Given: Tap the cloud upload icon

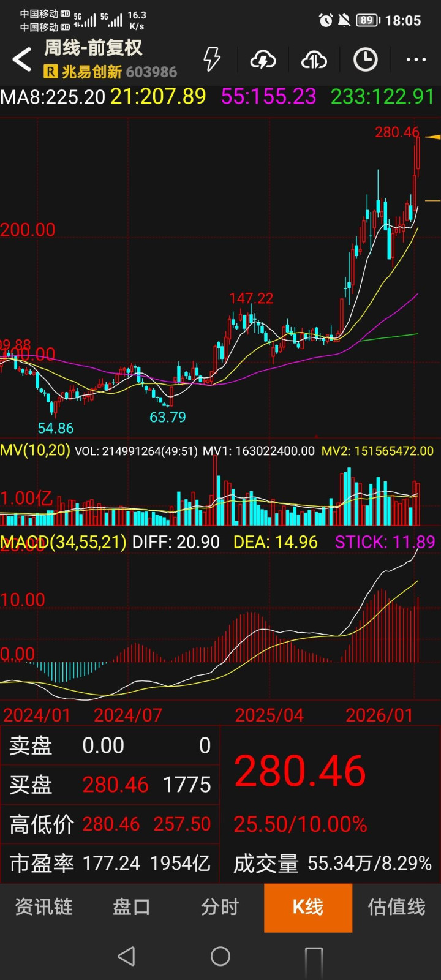Looking at the screenshot, I should click(x=314, y=59).
